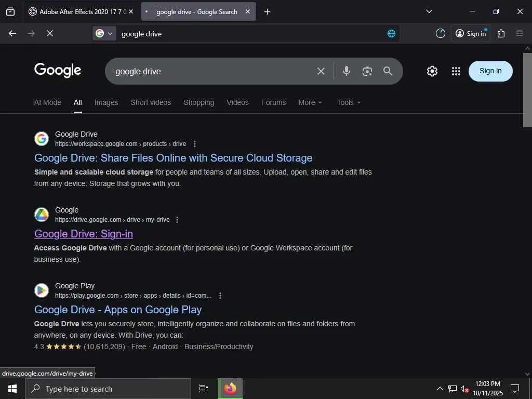This screenshot has height=399, width=532.
Task: Open options for the drive.google.com result
Action: tap(177, 220)
